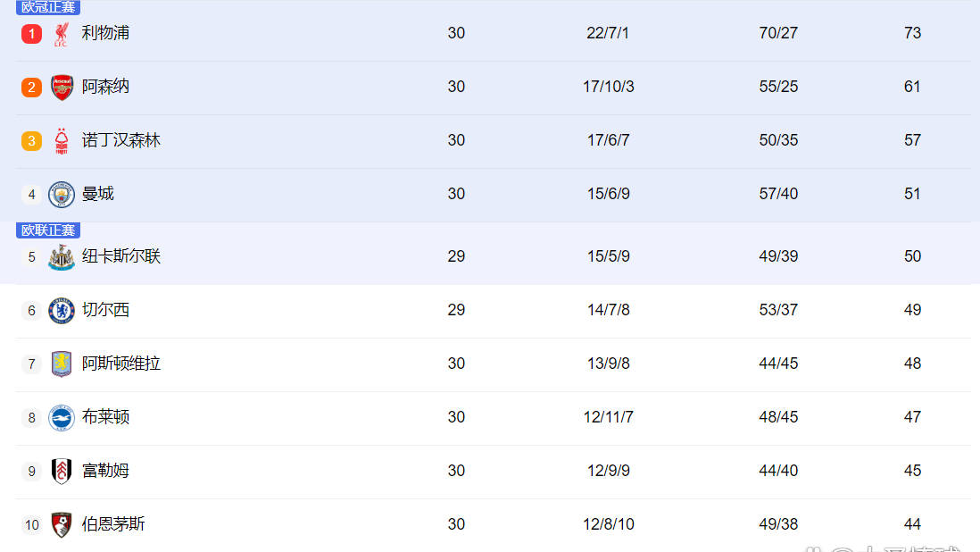Click the orange rank 2 badge
This screenshot has height=552, width=980.
(x=31, y=88)
